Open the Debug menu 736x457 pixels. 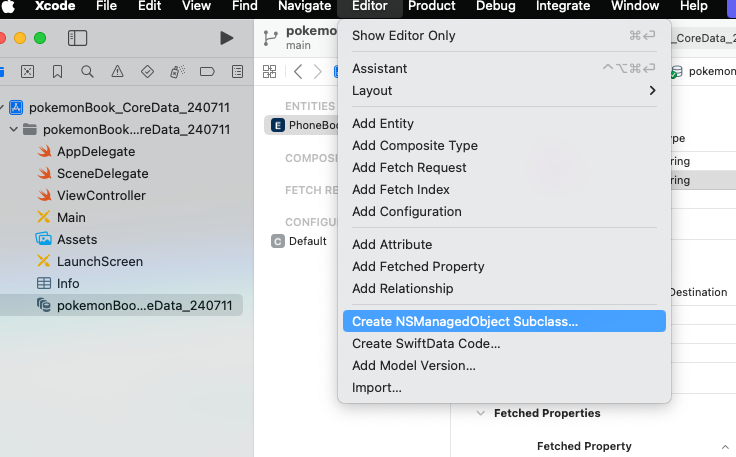click(x=496, y=6)
